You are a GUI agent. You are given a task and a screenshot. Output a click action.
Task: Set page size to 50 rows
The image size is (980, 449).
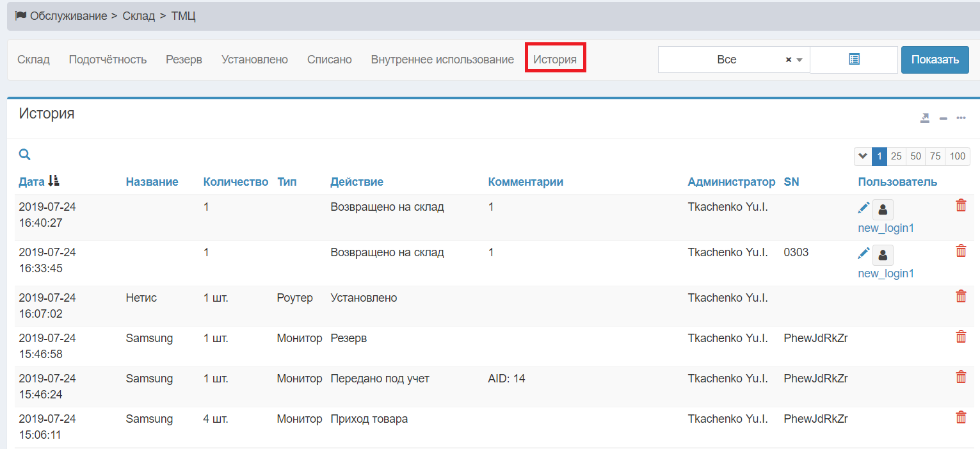915,156
